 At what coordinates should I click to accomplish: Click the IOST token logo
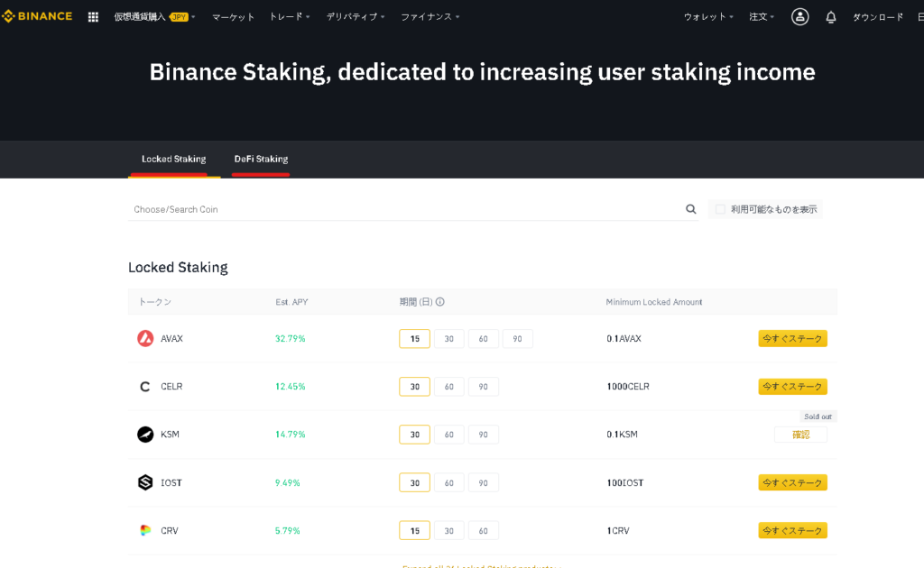click(x=145, y=482)
